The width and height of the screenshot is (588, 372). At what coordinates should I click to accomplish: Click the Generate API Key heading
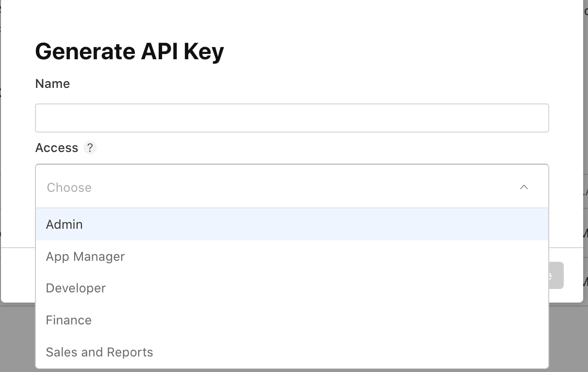(130, 51)
